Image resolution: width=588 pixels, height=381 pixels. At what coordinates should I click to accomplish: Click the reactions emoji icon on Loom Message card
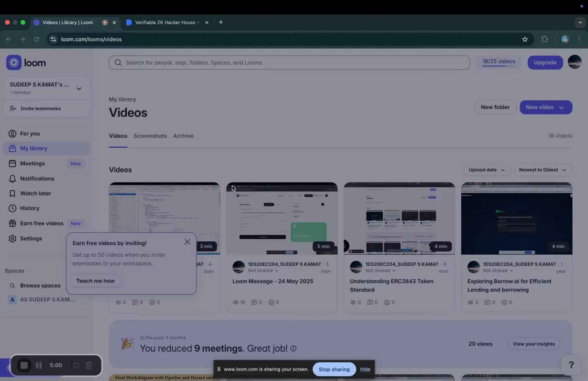[271, 303]
